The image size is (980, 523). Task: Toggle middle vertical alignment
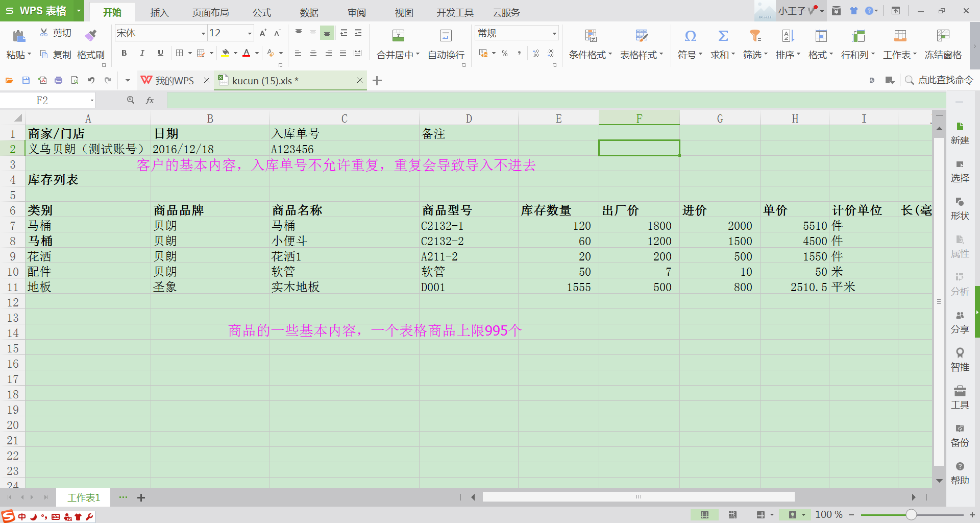coord(313,33)
